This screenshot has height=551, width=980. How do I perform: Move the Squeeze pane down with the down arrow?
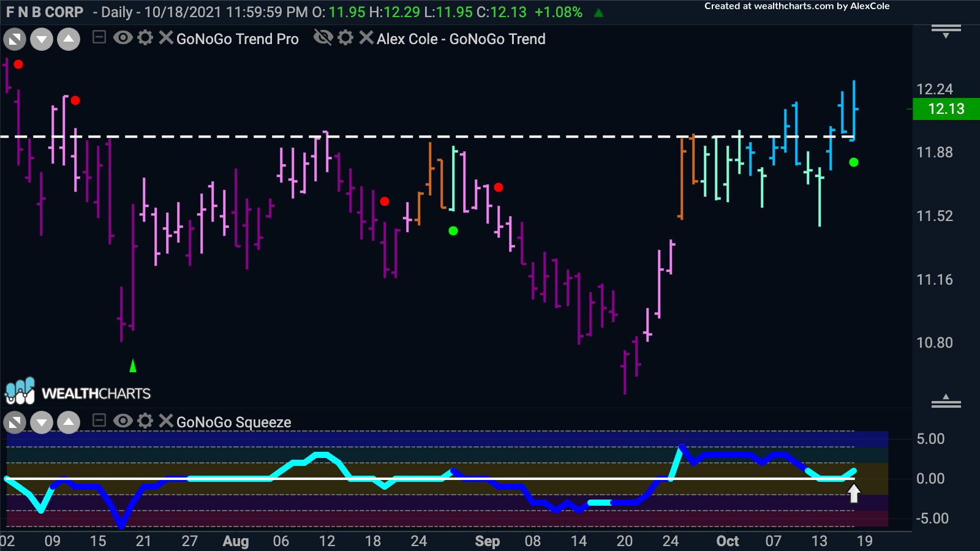coord(42,422)
